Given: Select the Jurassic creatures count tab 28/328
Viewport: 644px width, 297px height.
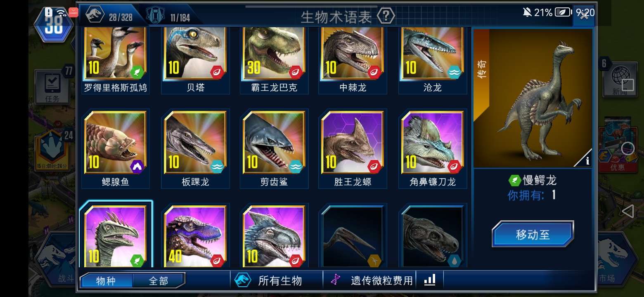Looking at the screenshot, I should coord(109,16).
